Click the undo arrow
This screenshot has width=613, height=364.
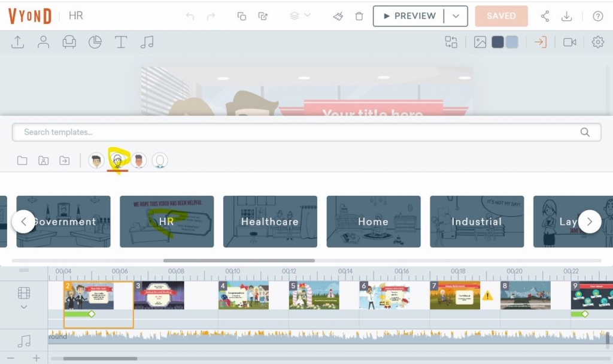190,16
